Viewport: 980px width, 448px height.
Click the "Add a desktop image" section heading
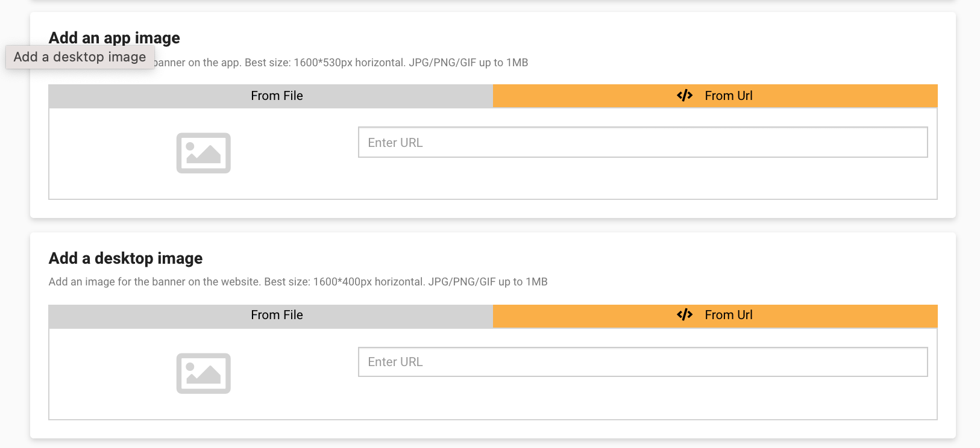click(125, 258)
